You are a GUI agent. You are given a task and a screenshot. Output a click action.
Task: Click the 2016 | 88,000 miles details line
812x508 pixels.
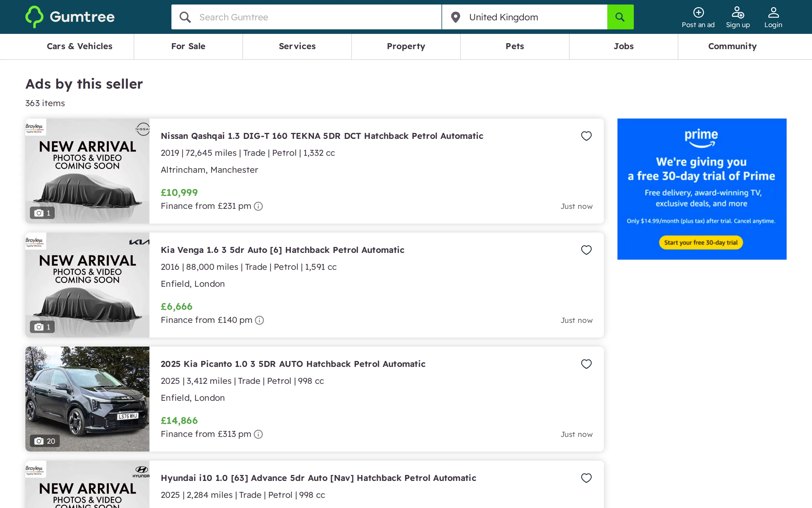coord(249,267)
